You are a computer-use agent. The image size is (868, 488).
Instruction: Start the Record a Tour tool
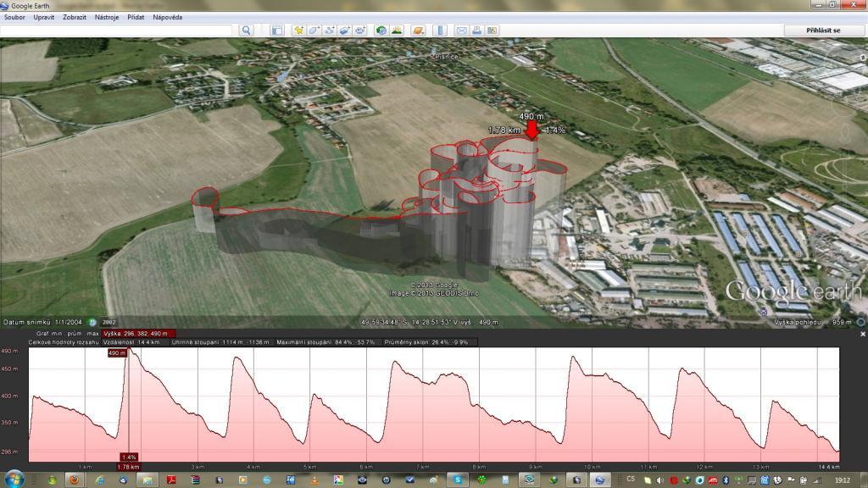[x=360, y=30]
